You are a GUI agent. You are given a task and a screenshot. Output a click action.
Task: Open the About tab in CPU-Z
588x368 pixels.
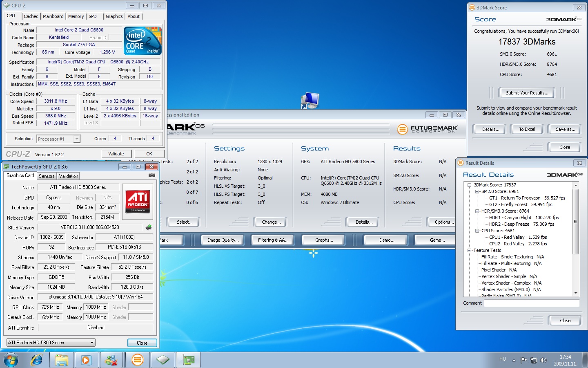coord(134,16)
